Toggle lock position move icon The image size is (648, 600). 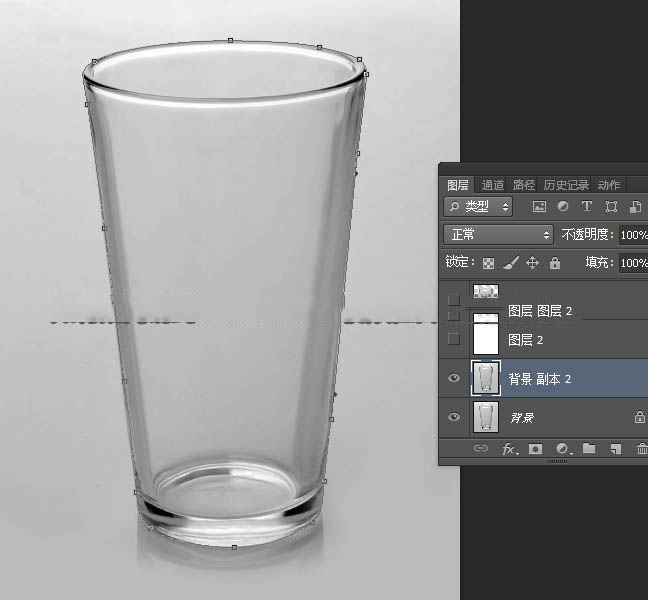(x=532, y=263)
